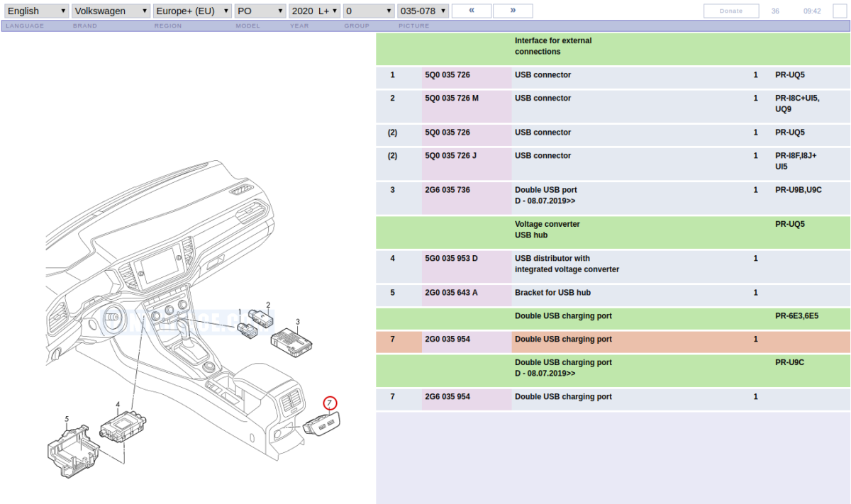Click the red-circled callout 7 in the diagram

pos(330,403)
